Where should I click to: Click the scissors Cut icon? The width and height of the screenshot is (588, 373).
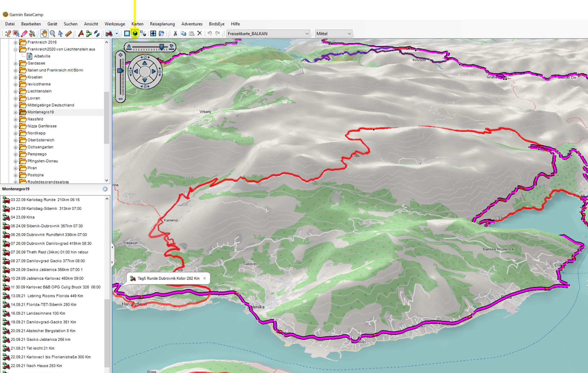[x=175, y=34]
